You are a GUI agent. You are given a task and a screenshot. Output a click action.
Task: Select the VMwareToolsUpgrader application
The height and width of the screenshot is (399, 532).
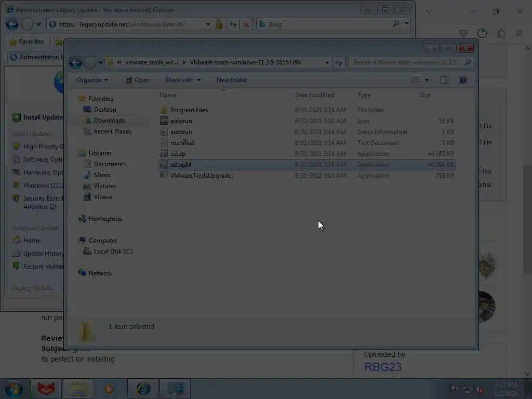point(307,176)
